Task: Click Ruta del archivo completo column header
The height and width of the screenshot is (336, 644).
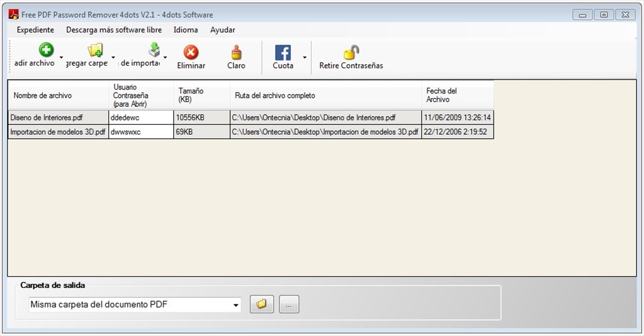Action: 325,95
